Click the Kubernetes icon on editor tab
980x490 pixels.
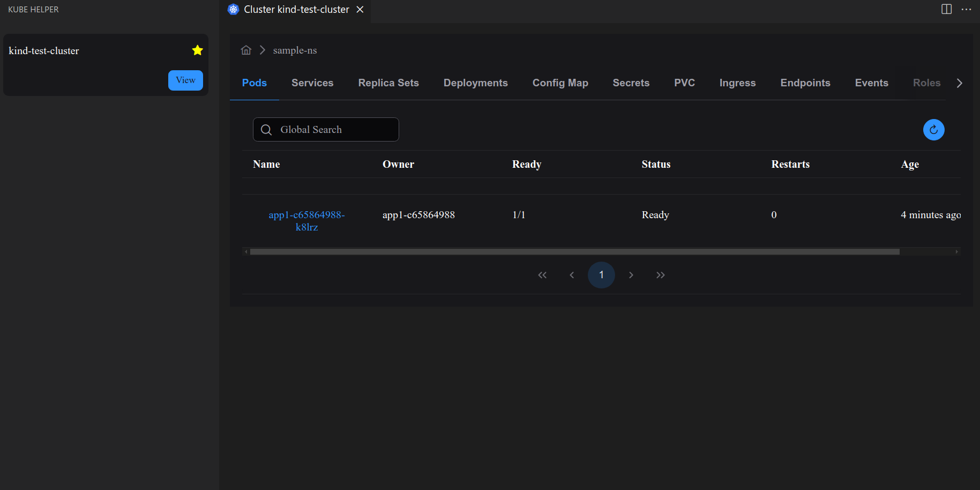(x=233, y=10)
